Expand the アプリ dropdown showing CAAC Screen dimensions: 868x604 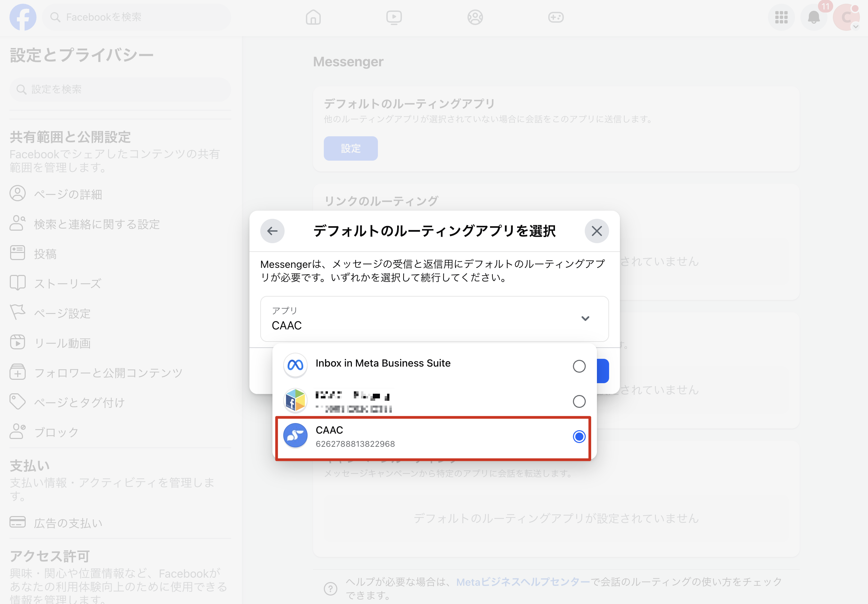pyautogui.click(x=434, y=319)
